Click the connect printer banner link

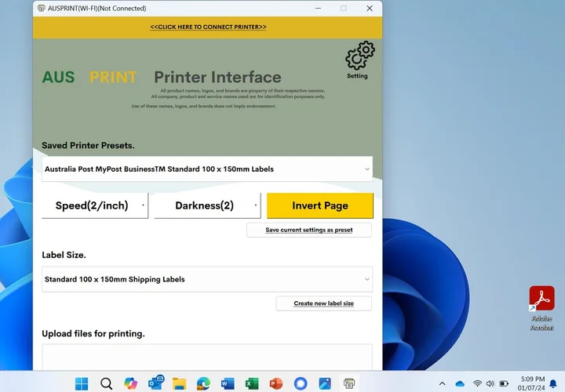click(x=208, y=27)
